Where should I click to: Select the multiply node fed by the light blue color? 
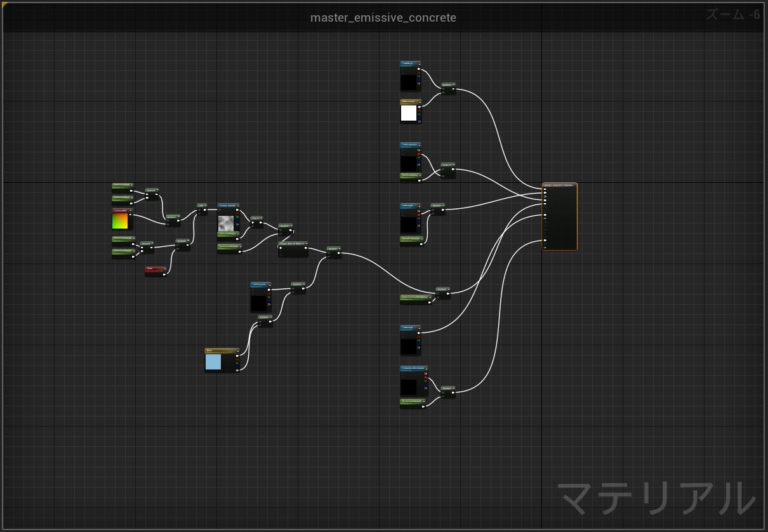pyautogui.click(x=265, y=321)
